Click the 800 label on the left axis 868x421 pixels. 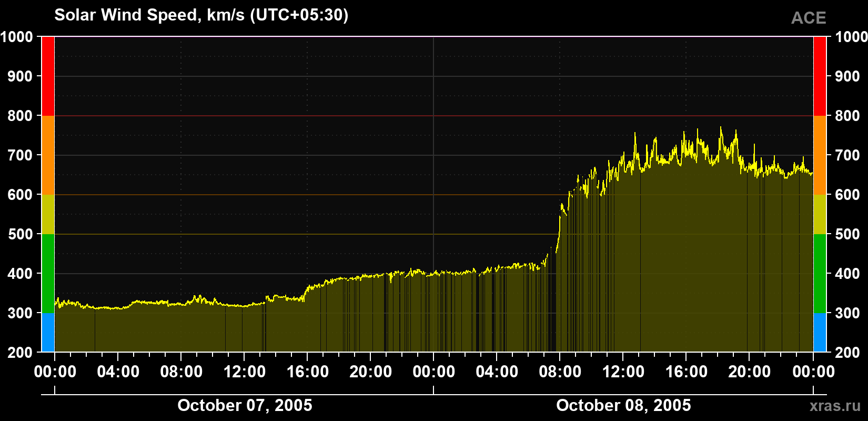tap(20, 116)
